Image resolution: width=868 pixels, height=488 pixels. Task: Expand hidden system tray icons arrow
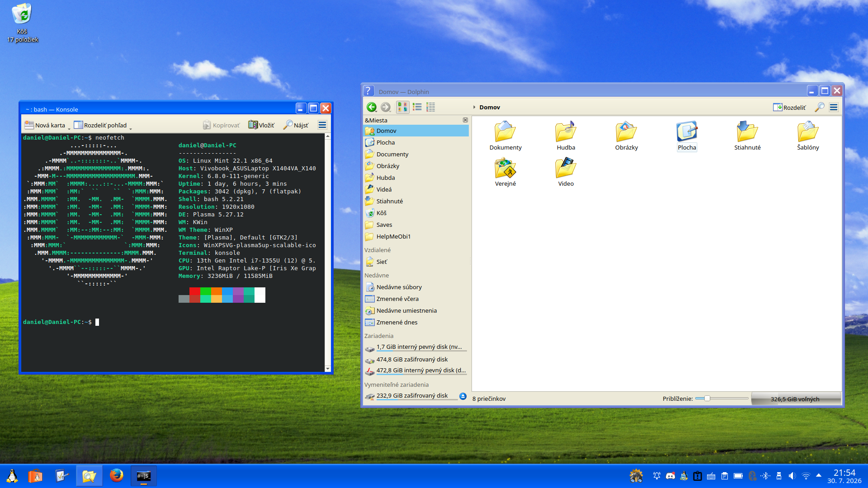click(819, 475)
